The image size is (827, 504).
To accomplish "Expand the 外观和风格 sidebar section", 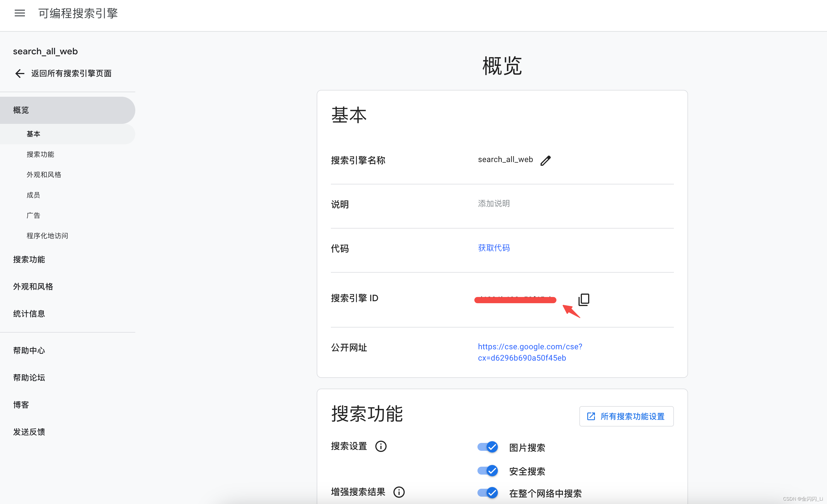I will [33, 287].
